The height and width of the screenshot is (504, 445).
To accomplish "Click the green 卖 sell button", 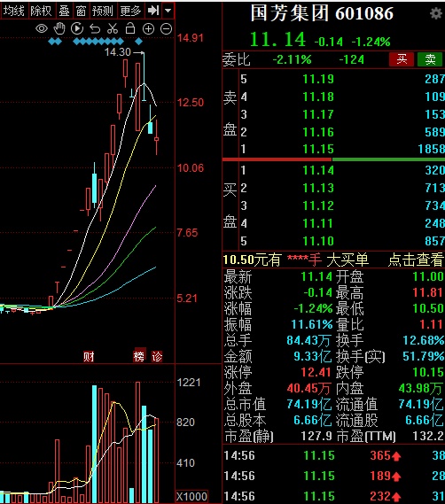I will pyautogui.click(x=430, y=59).
